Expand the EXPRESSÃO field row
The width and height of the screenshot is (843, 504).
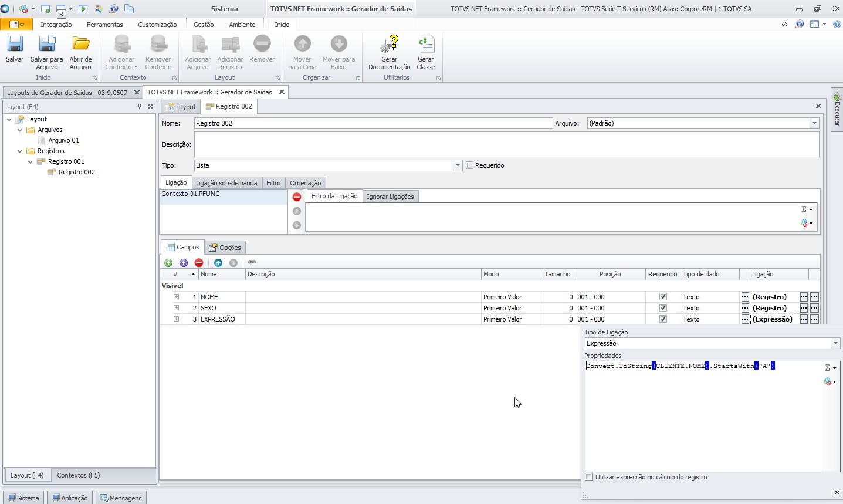pos(176,319)
